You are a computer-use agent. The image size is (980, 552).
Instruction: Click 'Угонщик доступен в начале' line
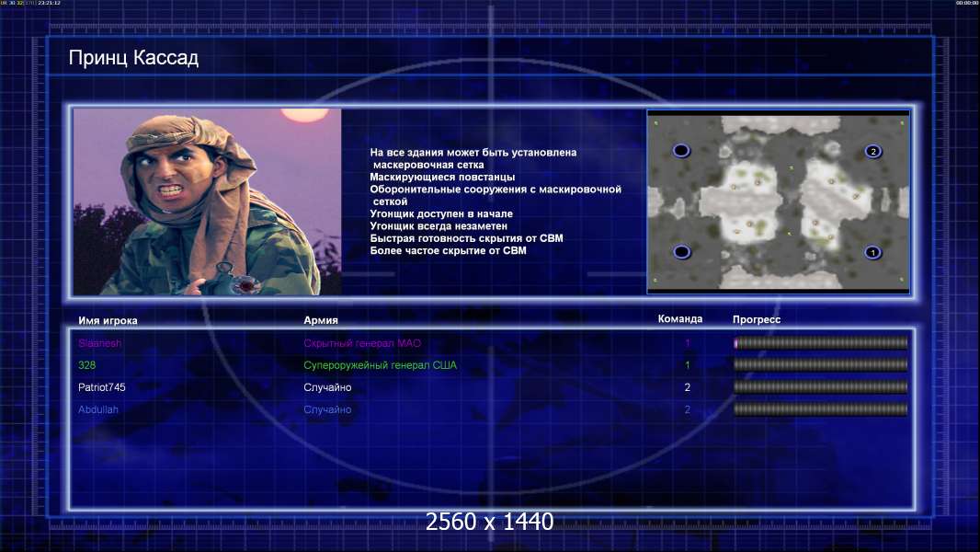[441, 213]
